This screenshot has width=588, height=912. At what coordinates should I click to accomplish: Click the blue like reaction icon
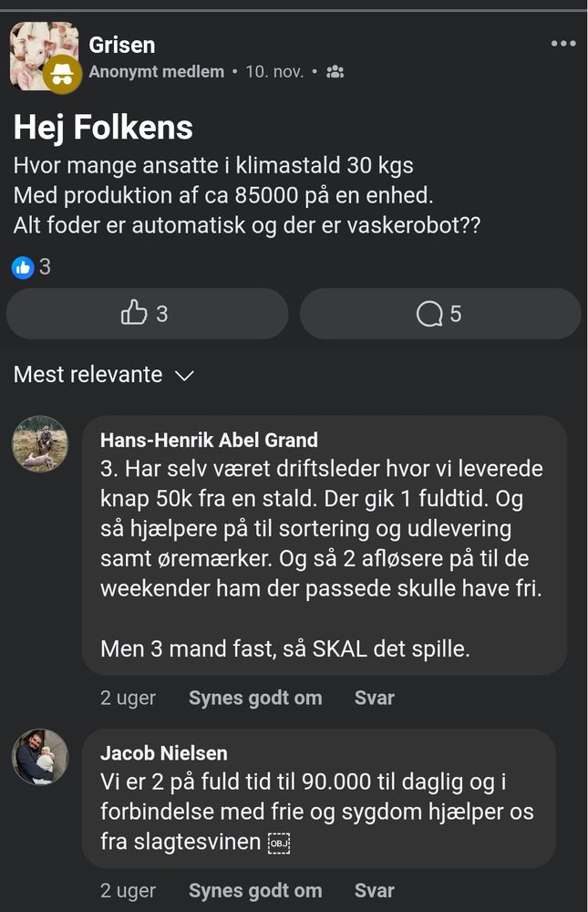pos(23,267)
